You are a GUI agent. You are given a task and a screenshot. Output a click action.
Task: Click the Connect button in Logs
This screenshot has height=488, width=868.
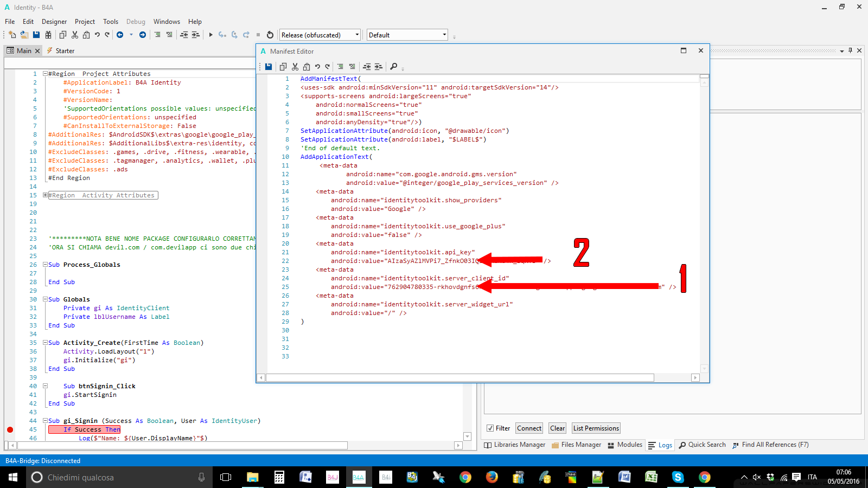529,428
